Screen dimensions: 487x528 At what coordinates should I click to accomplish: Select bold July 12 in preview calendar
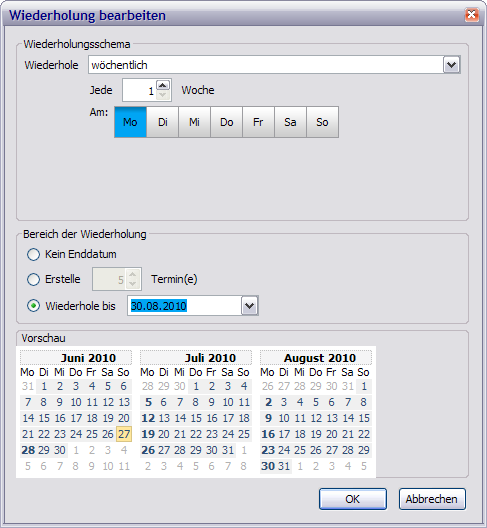(148, 418)
